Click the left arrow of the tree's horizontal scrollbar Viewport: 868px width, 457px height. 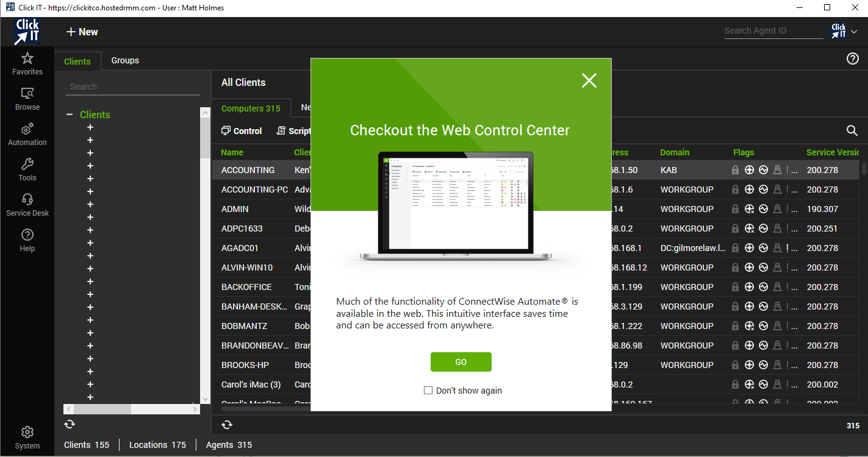point(68,409)
